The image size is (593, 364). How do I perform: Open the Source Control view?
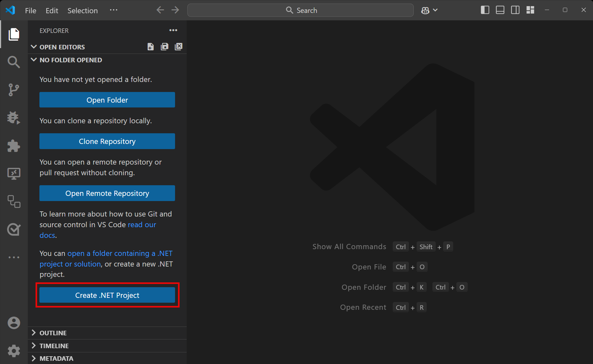point(14,90)
